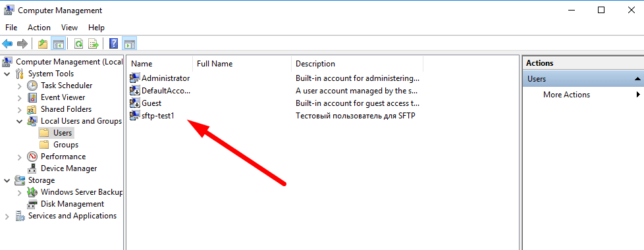Open the File menu
Screen dimensions: 644x250
click(11, 28)
